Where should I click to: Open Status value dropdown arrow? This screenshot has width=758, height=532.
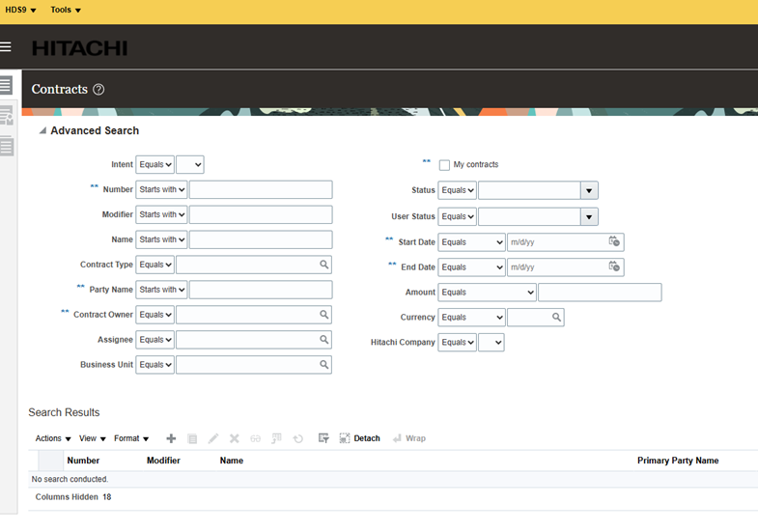(589, 190)
